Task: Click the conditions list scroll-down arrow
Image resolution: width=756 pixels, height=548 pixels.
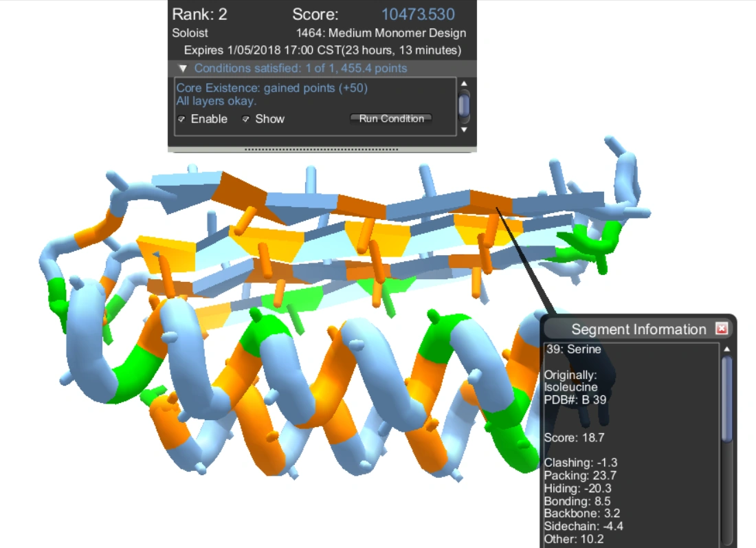Action: point(464,129)
